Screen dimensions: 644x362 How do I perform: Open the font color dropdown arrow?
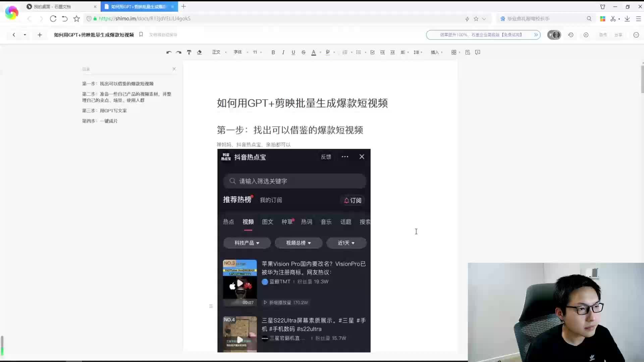click(x=321, y=52)
